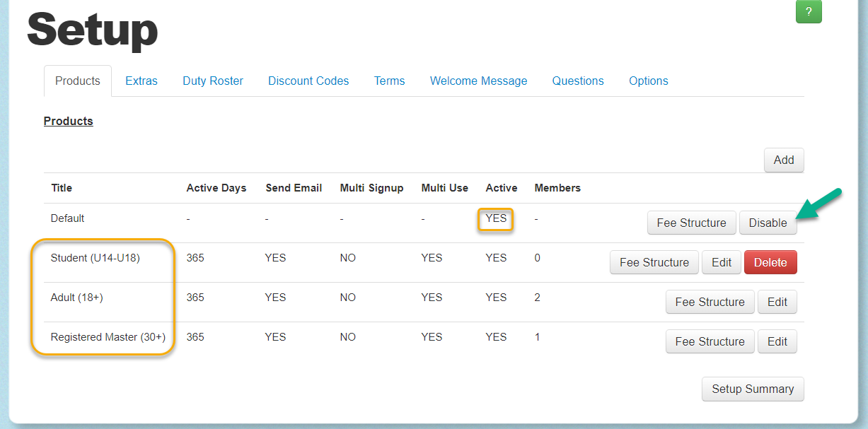The image size is (868, 429).
Task: Open the Setup Summary
Action: coord(753,389)
